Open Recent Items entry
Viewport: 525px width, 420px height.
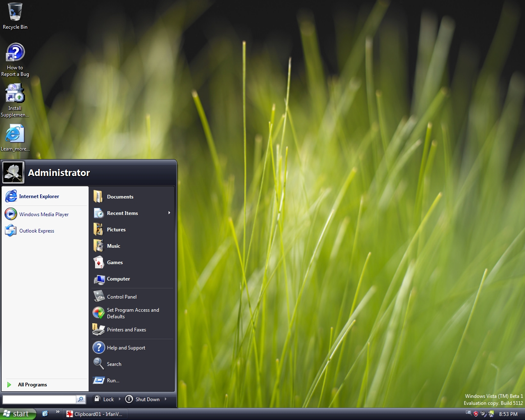[132, 213]
